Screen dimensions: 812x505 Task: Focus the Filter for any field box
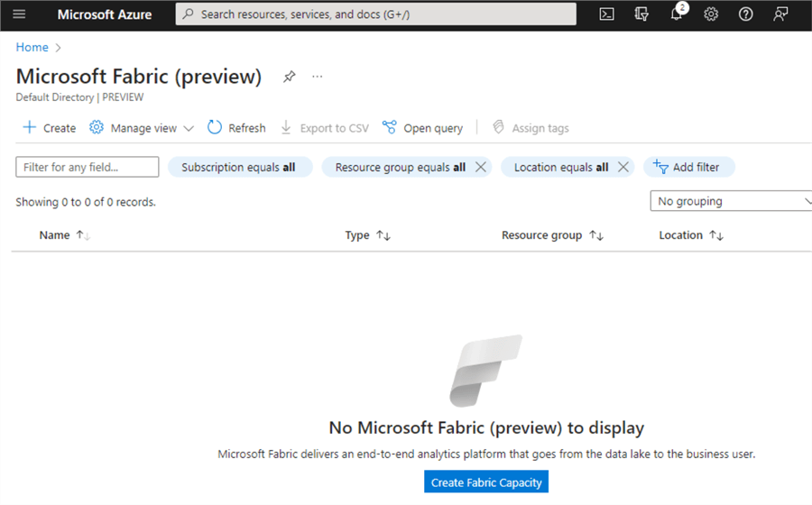pos(87,167)
